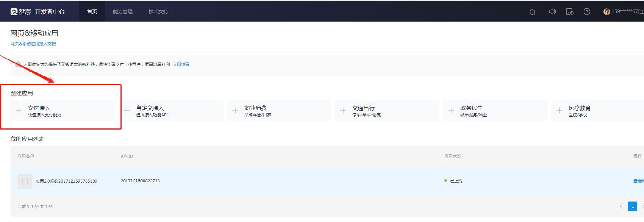Image resolution: width=644 pixels, height=222 pixels.
Task: Open the search icon in header
Action: 532,12
